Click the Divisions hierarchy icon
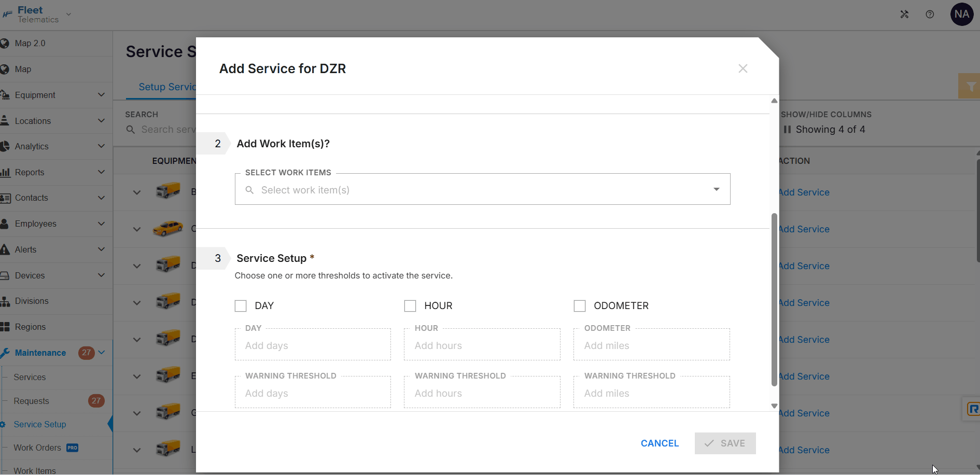The width and height of the screenshot is (980, 475). click(5, 301)
